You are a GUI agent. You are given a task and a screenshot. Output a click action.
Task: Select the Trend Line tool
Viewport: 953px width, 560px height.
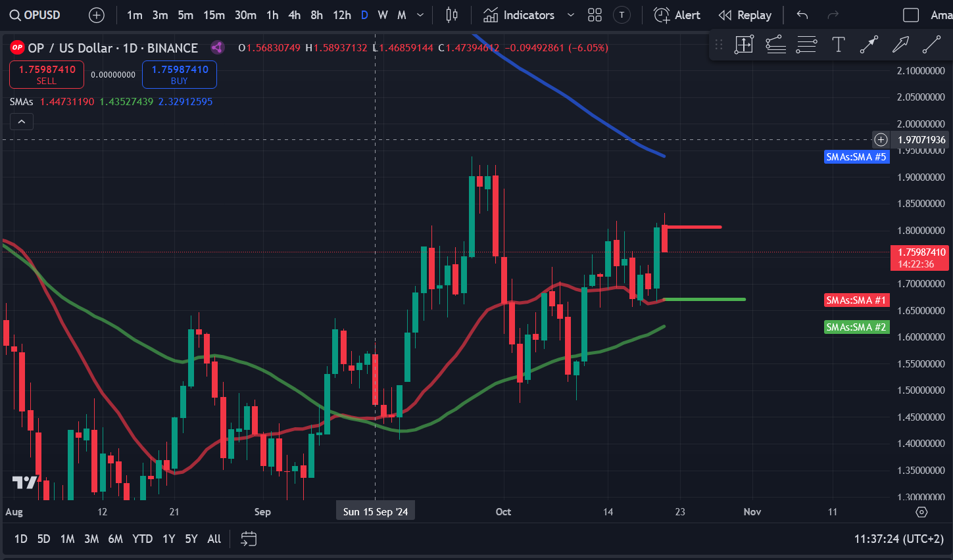tap(931, 45)
